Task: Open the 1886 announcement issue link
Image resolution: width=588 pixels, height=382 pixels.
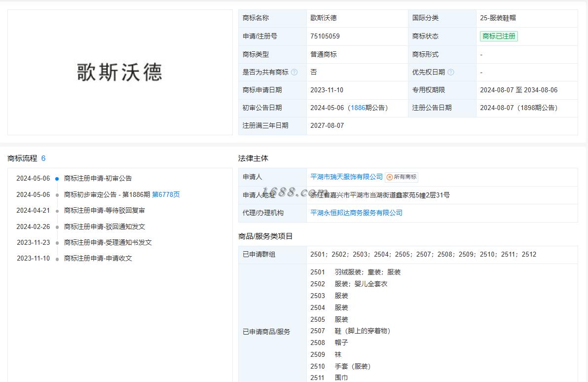Action: point(358,108)
